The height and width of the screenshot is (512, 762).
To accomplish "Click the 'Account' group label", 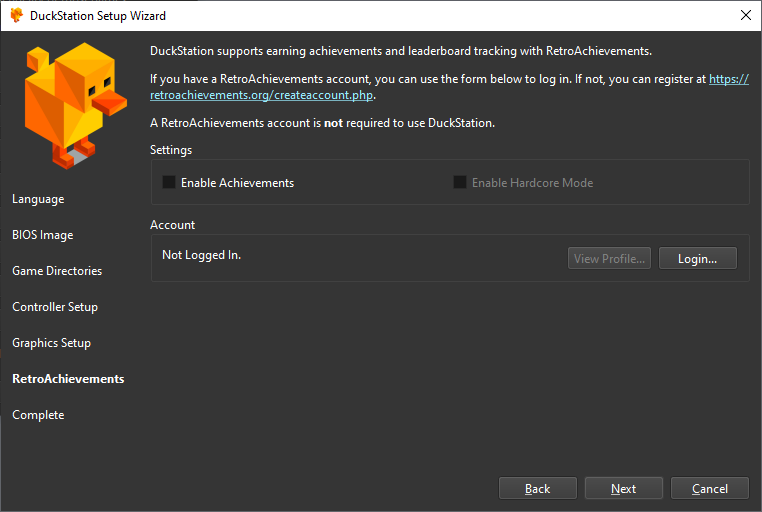I will (172, 225).
